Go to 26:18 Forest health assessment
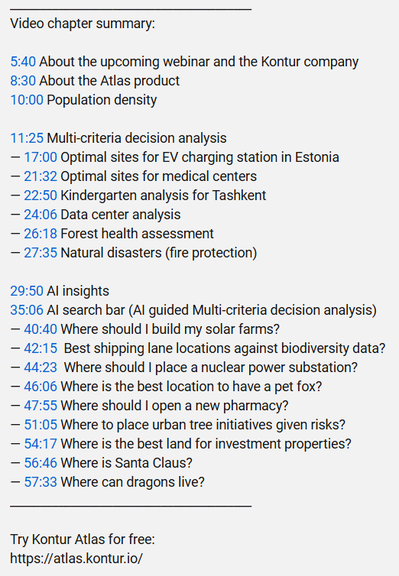 [x=40, y=234]
